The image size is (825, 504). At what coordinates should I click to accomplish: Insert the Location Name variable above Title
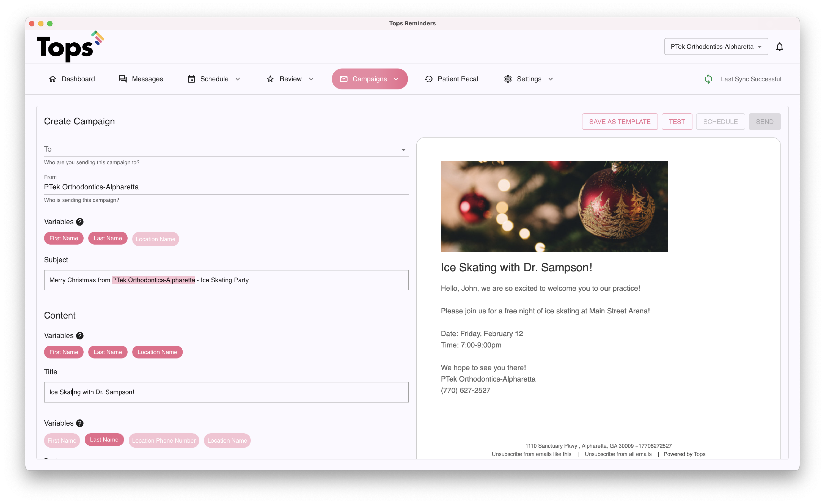point(157,352)
